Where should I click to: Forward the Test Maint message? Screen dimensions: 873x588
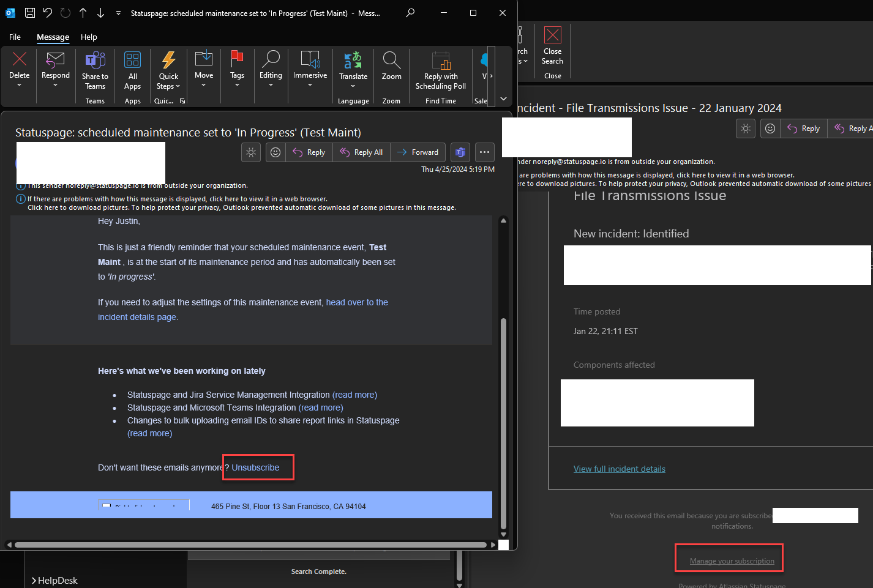[418, 152]
